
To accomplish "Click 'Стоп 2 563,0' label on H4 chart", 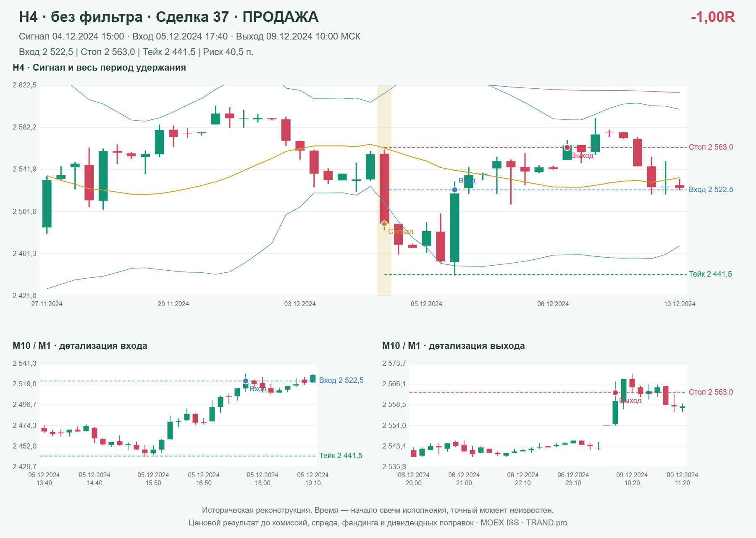I will click(x=711, y=147).
